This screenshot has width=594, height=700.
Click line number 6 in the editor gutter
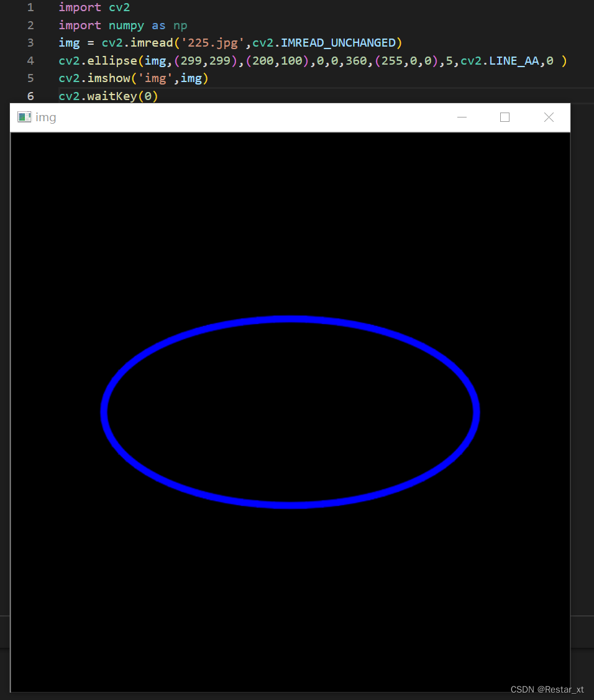pyautogui.click(x=30, y=96)
